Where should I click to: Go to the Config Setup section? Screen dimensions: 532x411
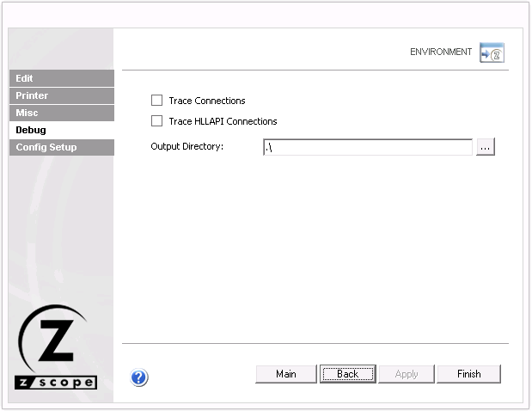62,147
